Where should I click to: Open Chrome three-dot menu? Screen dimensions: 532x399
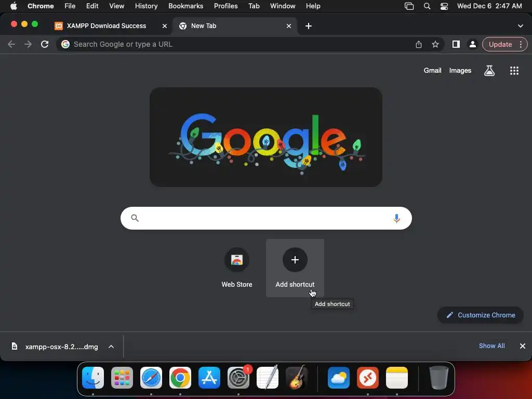coord(521,44)
